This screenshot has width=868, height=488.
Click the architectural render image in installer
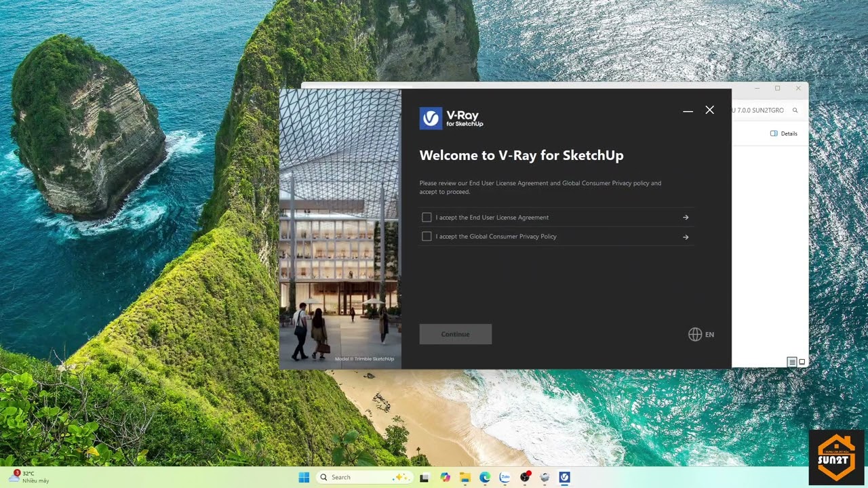coord(340,229)
